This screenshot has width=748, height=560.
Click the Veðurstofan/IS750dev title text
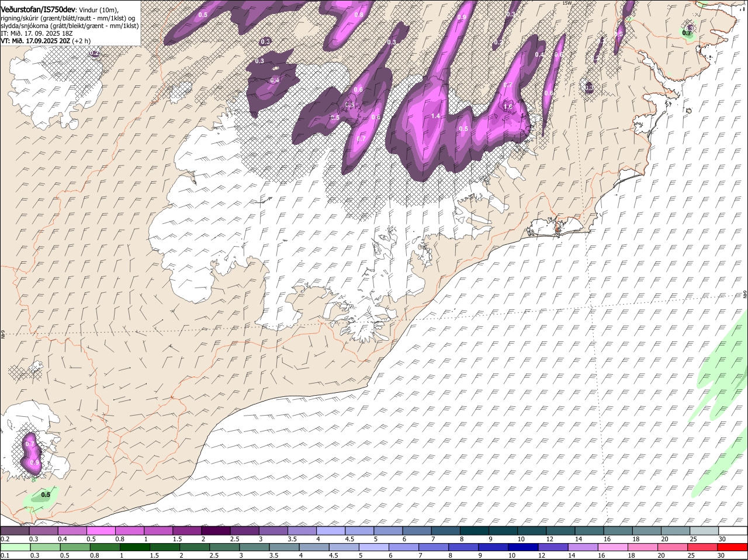pos(38,10)
